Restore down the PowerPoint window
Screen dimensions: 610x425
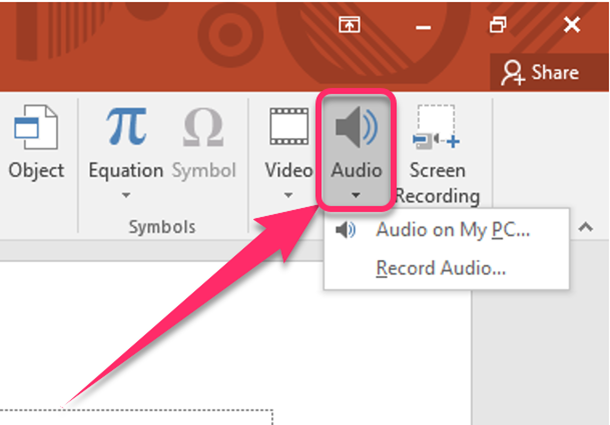498,25
